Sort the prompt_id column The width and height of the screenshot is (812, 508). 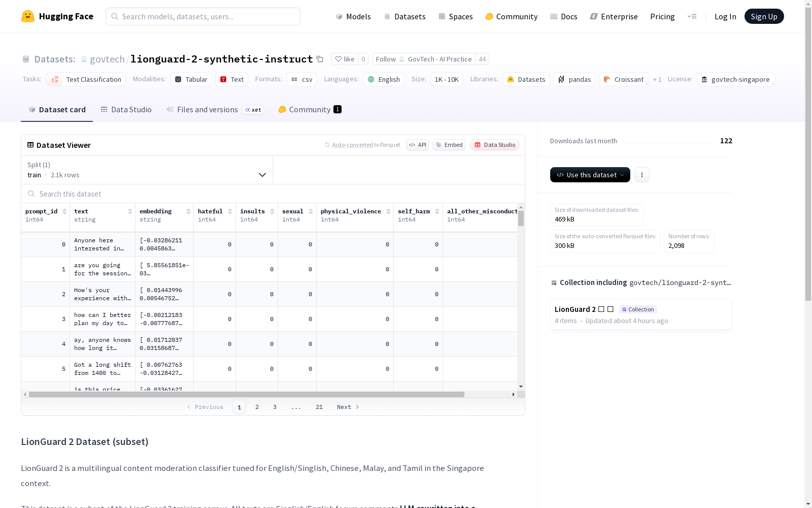tap(64, 211)
